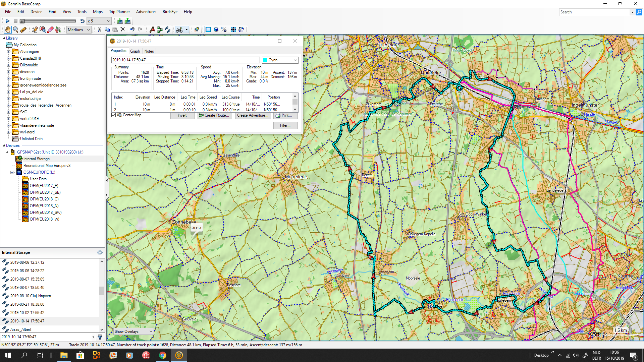Select the Erase tool
Image resolution: width=644 pixels, height=362 pixels.
coord(50,29)
